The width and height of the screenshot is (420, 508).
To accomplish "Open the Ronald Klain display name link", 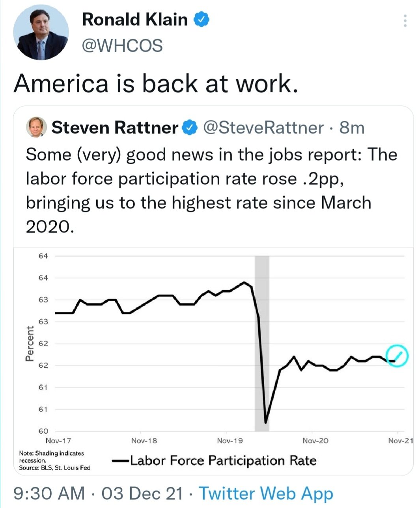I will point(135,19).
